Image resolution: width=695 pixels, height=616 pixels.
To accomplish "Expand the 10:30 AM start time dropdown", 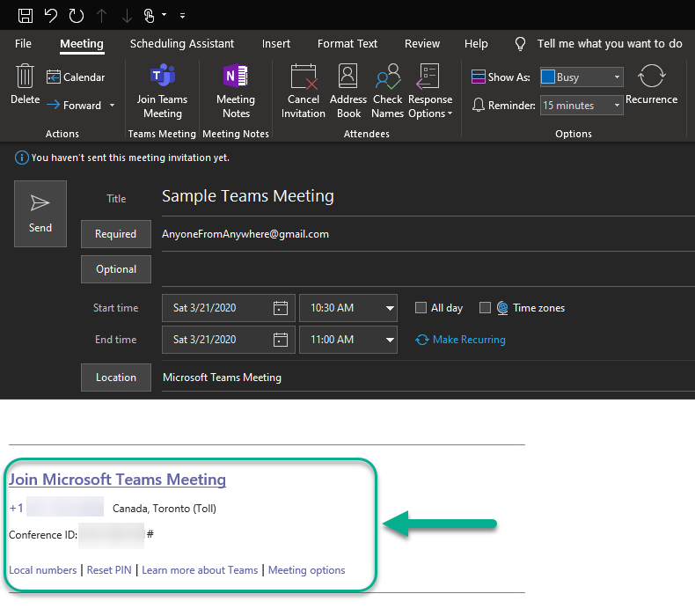I will coord(390,308).
